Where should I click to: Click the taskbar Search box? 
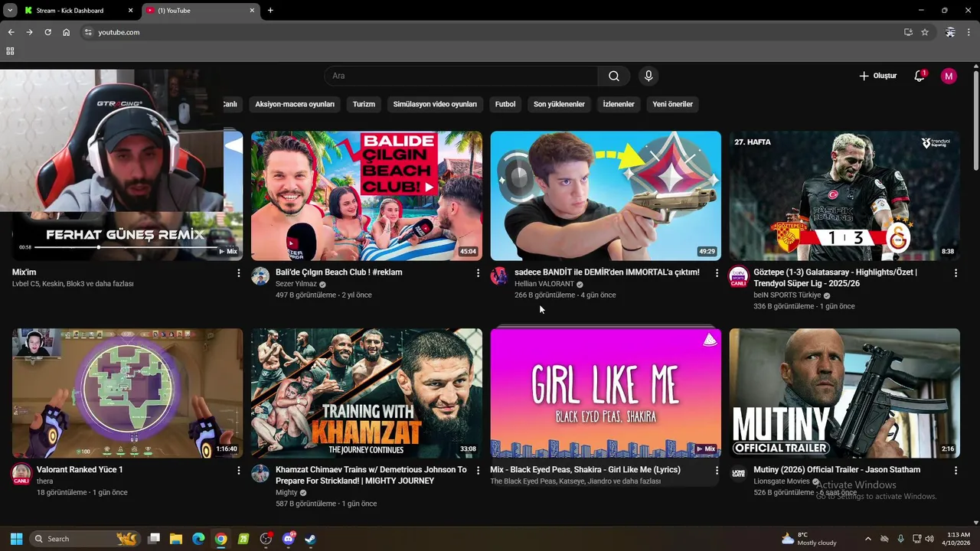84,539
